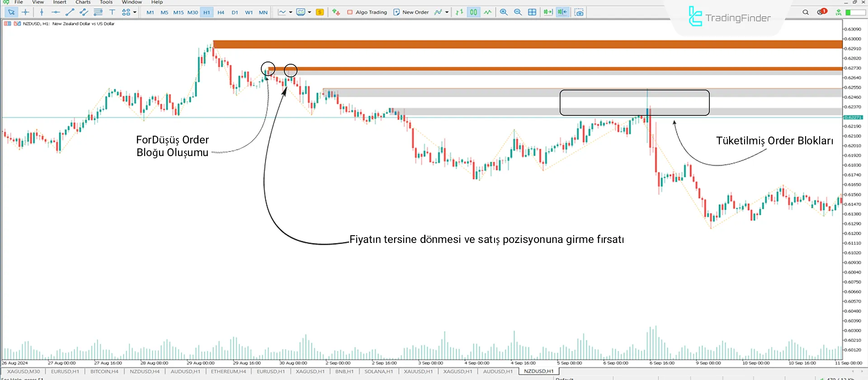Expand the objects shapes dropdown arrow

[135, 12]
